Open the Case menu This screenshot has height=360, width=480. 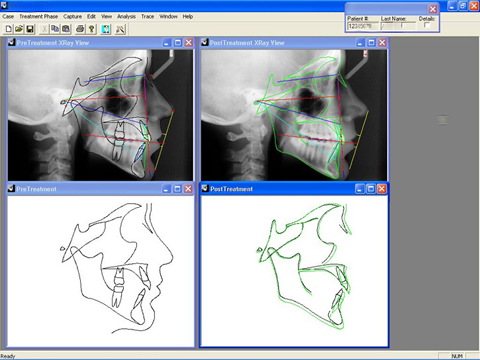coord(8,16)
